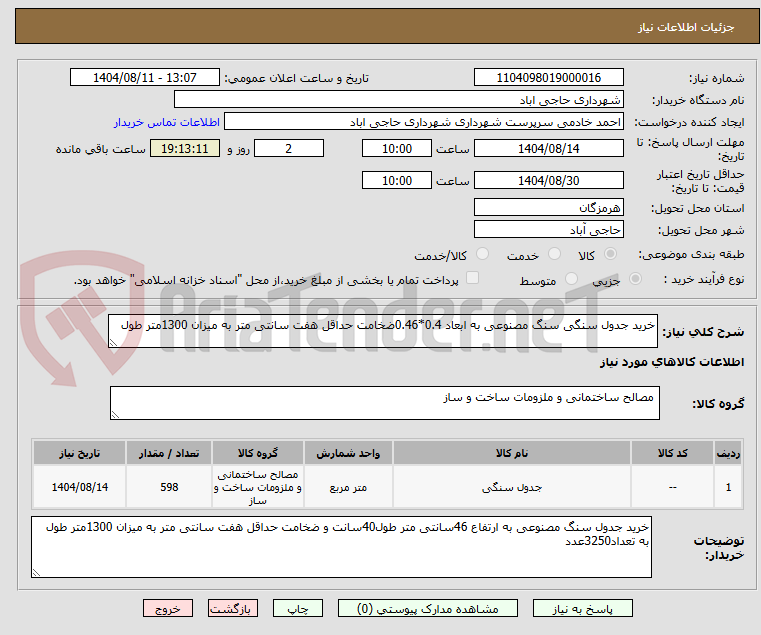761x635 pixels.
Task: Click the remaining days field showing 2
Action: pyautogui.click(x=289, y=148)
